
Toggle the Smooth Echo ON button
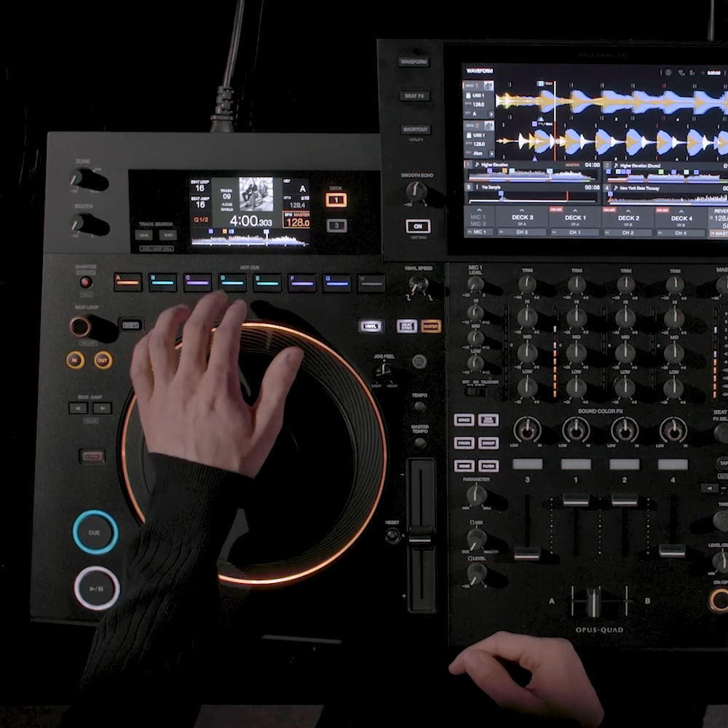[418, 226]
